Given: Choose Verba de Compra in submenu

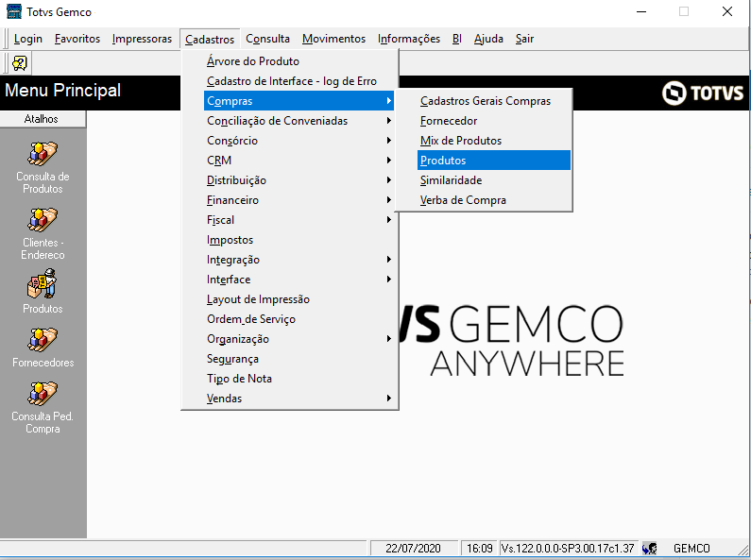Looking at the screenshot, I should tap(494, 200).
